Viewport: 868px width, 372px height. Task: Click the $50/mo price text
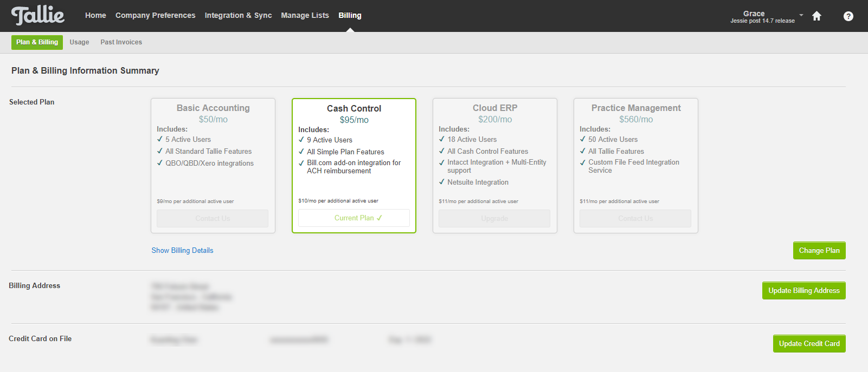pos(213,120)
